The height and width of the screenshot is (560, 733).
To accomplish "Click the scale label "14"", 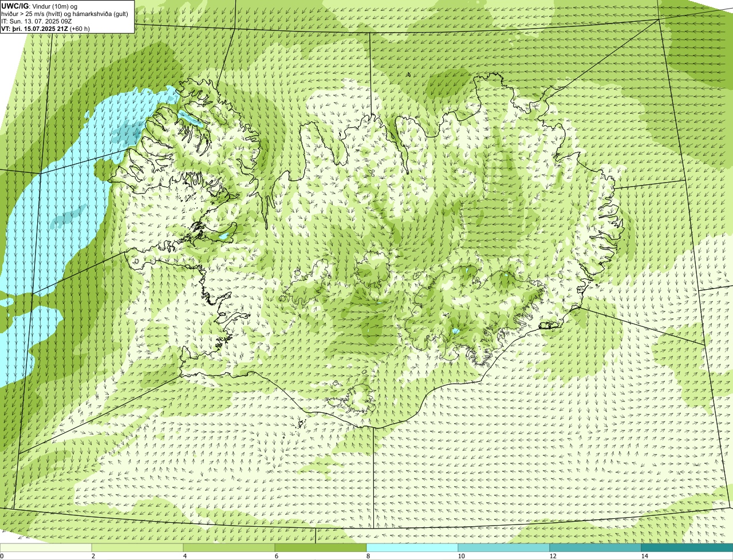I will (x=644, y=556).
